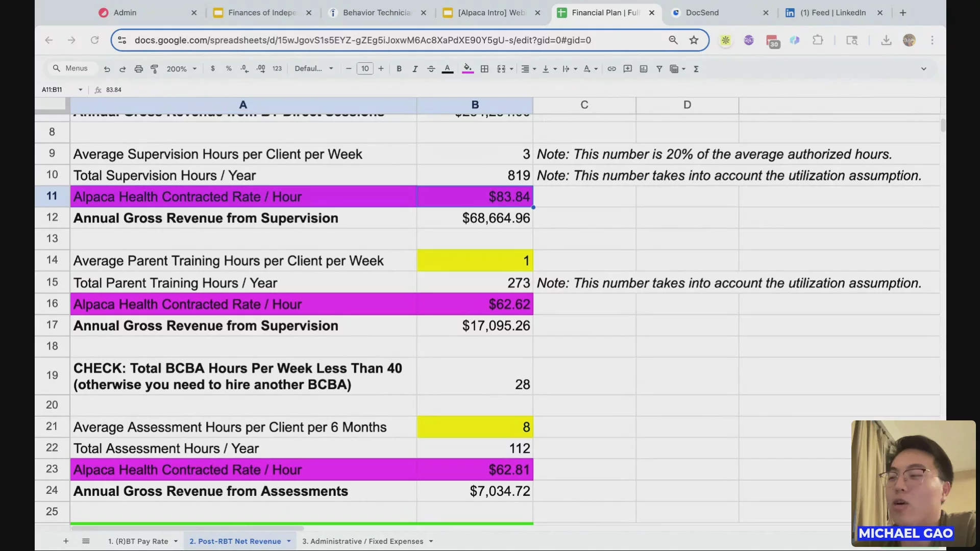Image resolution: width=980 pixels, height=551 pixels.
Task: Toggle strikethrough formatting
Action: coord(431,69)
